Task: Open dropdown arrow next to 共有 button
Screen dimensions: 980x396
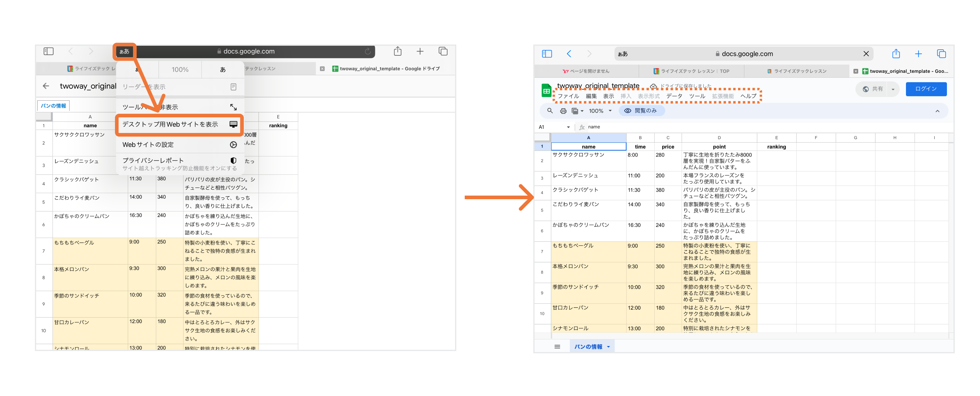Action: pos(893,89)
